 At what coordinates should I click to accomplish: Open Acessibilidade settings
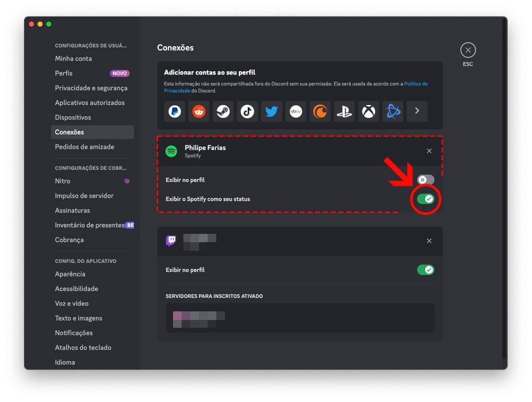tap(92, 289)
